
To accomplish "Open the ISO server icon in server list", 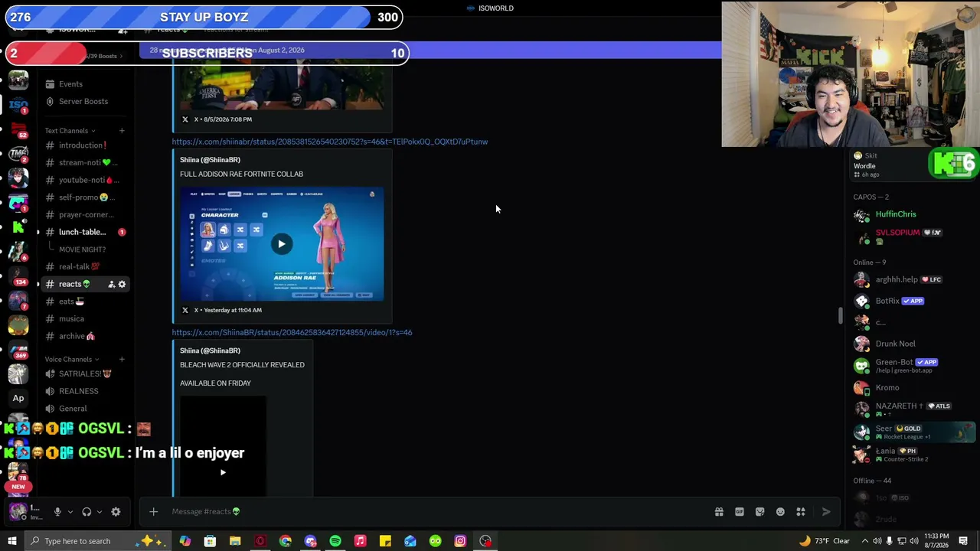I will click(x=18, y=104).
